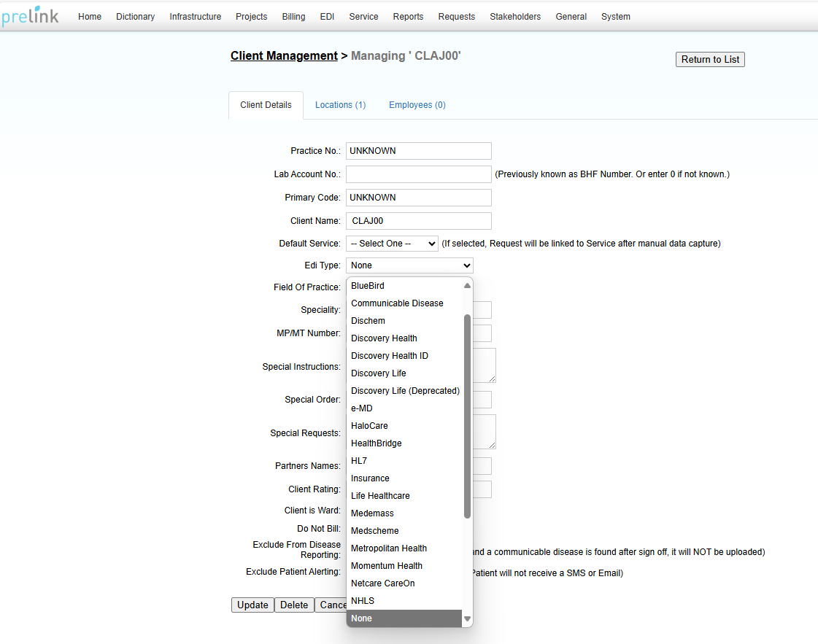The height and width of the screenshot is (644, 818).
Task: Choose Discovery Health ID option
Action: (404, 356)
